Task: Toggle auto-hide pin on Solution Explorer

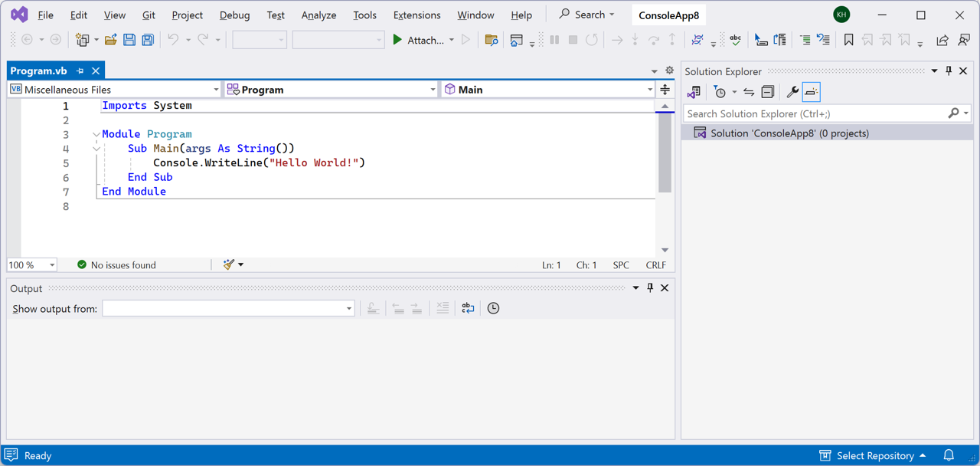Action: tap(949, 71)
